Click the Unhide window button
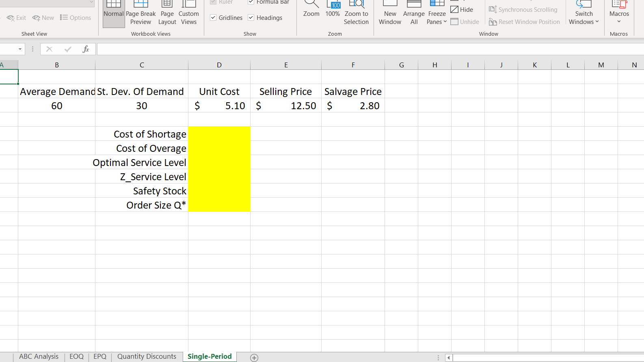Image resolution: width=644 pixels, height=362 pixels. point(465,22)
